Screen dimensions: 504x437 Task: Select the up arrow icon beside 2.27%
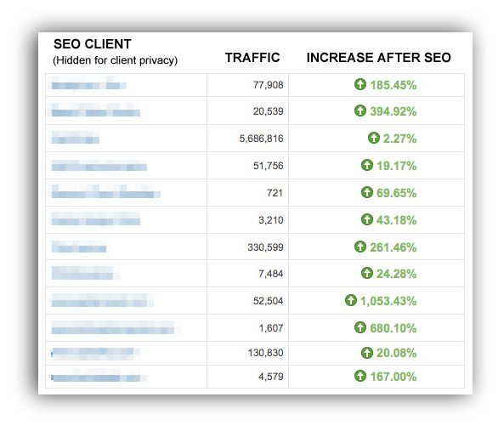coord(373,138)
